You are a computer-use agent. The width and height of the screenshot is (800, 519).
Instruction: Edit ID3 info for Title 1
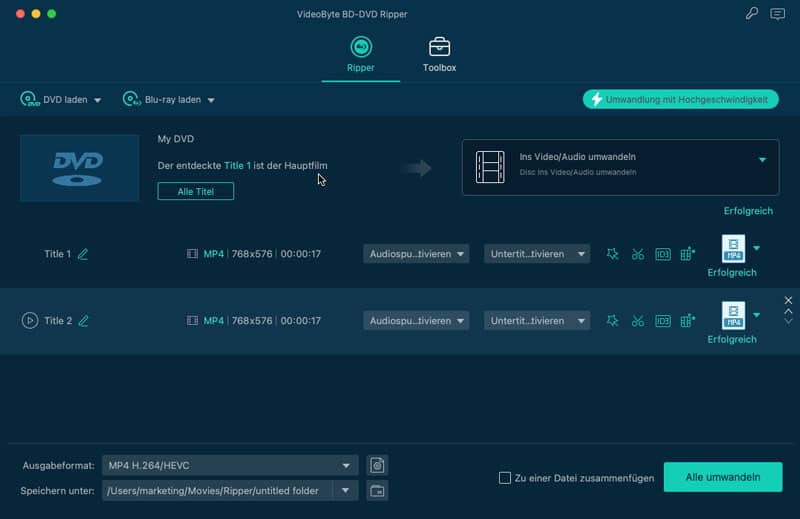pos(663,254)
